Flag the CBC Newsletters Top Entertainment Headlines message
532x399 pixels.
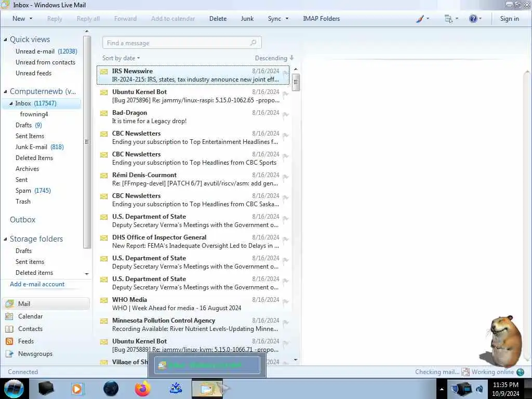[285, 136]
